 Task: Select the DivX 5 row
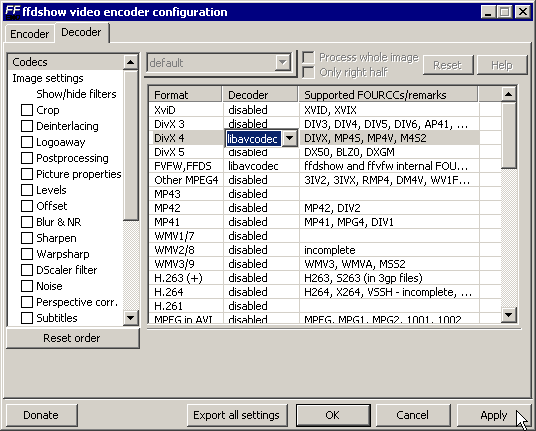pyautogui.click(x=325, y=152)
